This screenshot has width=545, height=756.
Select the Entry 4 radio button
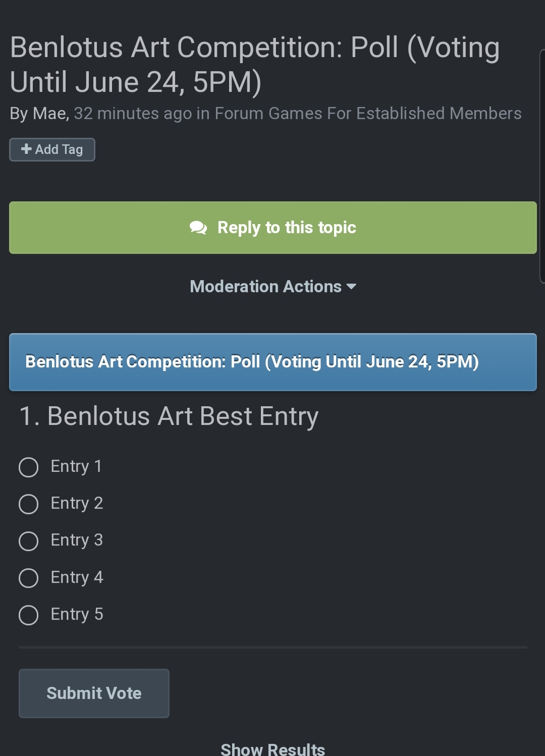28,578
